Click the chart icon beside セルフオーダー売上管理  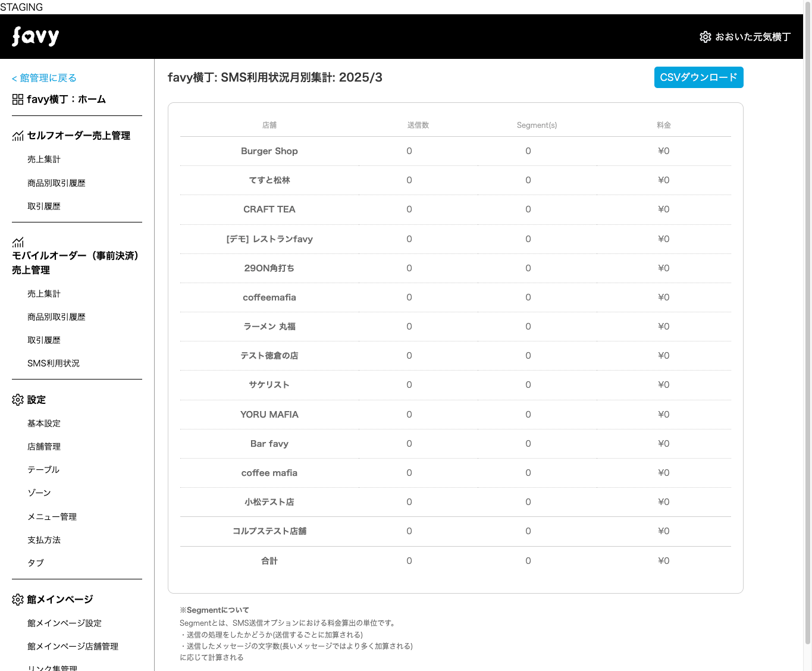[18, 136]
